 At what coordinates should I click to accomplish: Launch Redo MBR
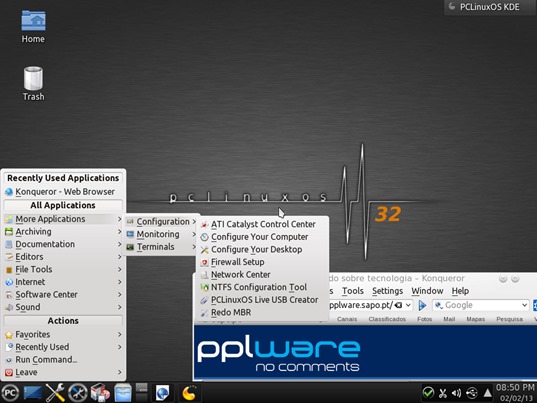(263, 313)
